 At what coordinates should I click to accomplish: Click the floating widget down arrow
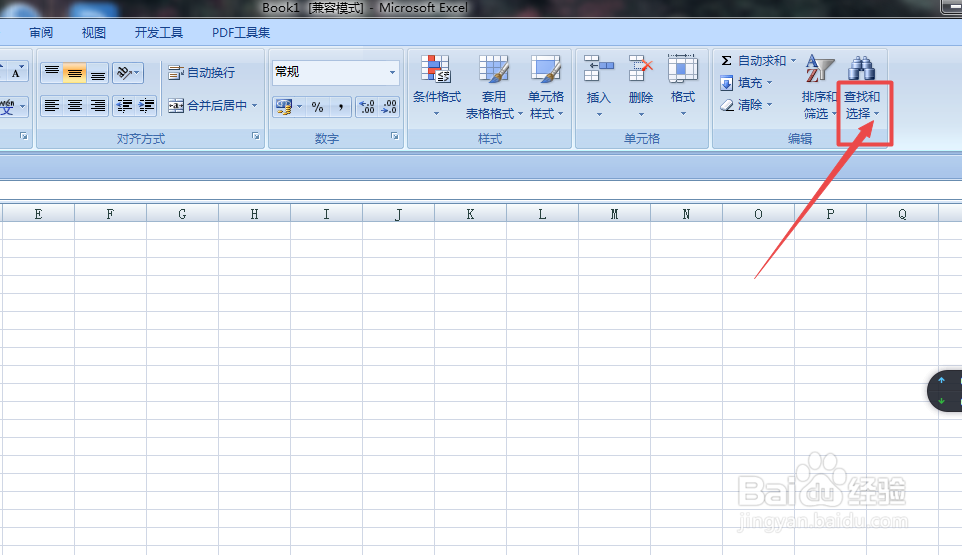pyautogui.click(x=942, y=401)
